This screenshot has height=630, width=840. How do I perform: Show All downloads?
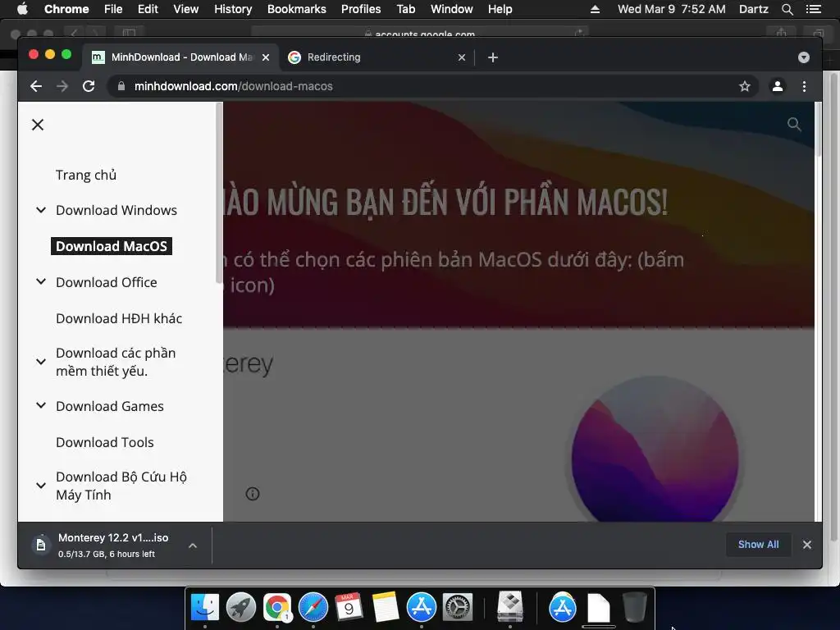[x=758, y=545]
